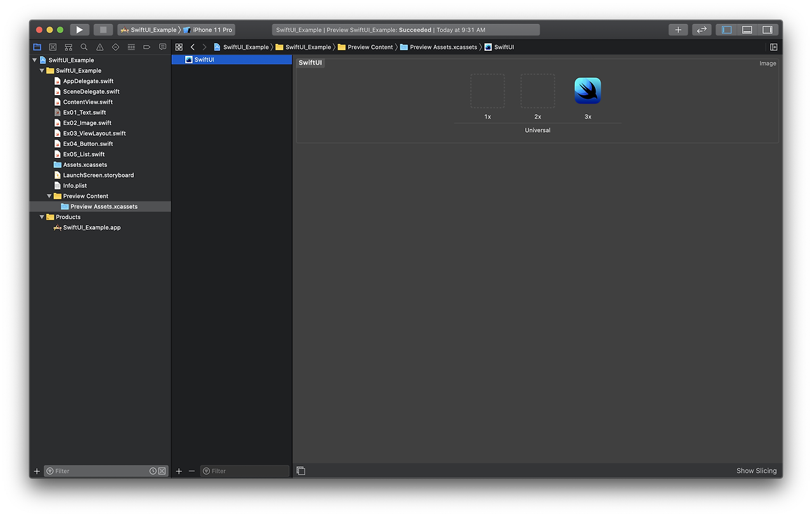
Task: Go forward in editor history
Action: (204, 47)
